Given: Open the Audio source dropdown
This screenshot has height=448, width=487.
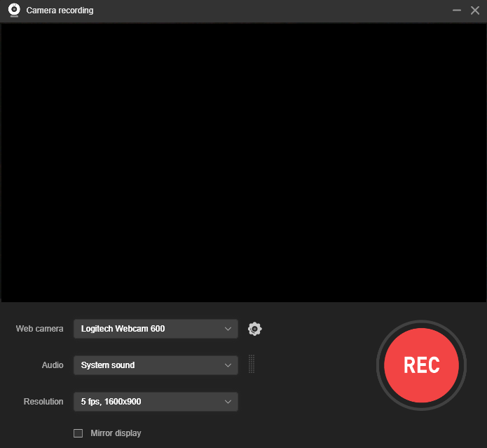Looking at the screenshot, I should [156, 365].
